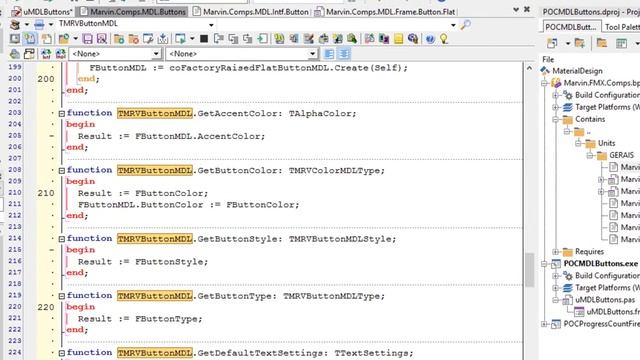
Task: Select the MaterialDesign project group node
Action: (x=577, y=71)
